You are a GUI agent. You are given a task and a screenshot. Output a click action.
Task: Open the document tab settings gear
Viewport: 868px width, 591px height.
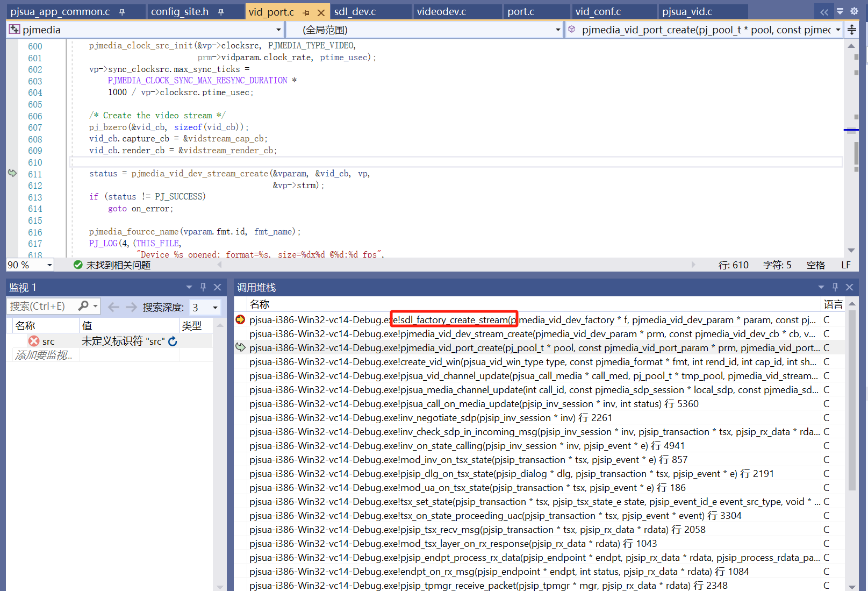coord(854,11)
